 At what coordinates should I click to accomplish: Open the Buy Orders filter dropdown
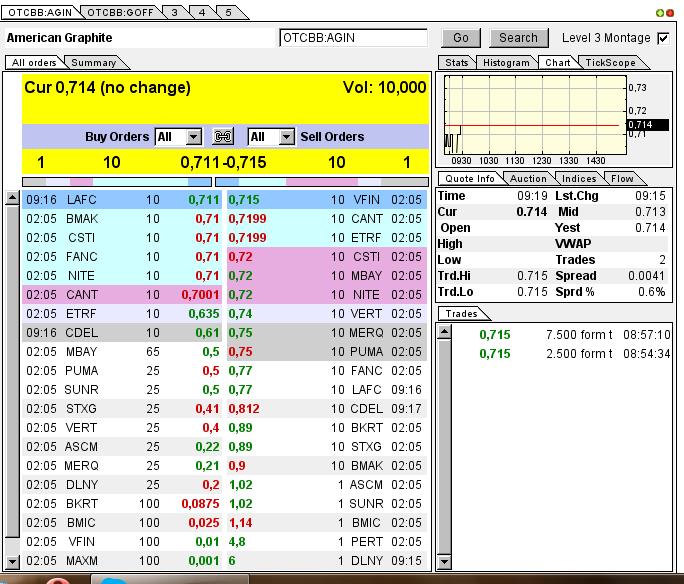(194, 137)
